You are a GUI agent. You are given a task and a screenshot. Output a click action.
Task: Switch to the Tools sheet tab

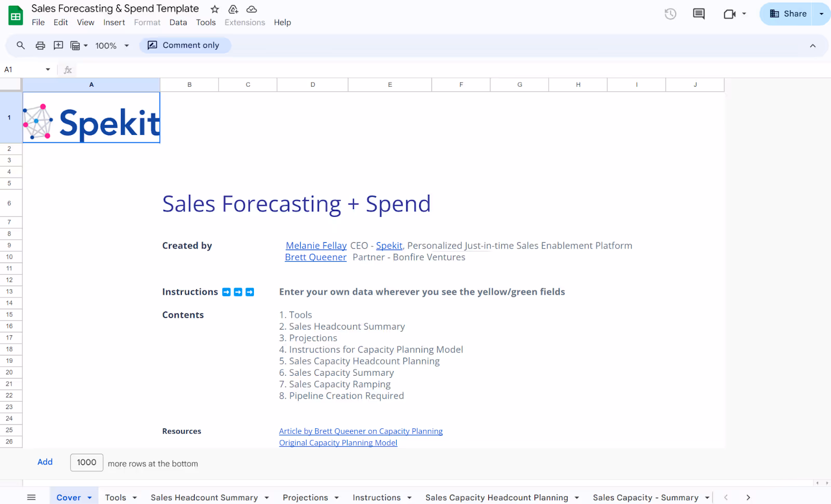(115, 497)
